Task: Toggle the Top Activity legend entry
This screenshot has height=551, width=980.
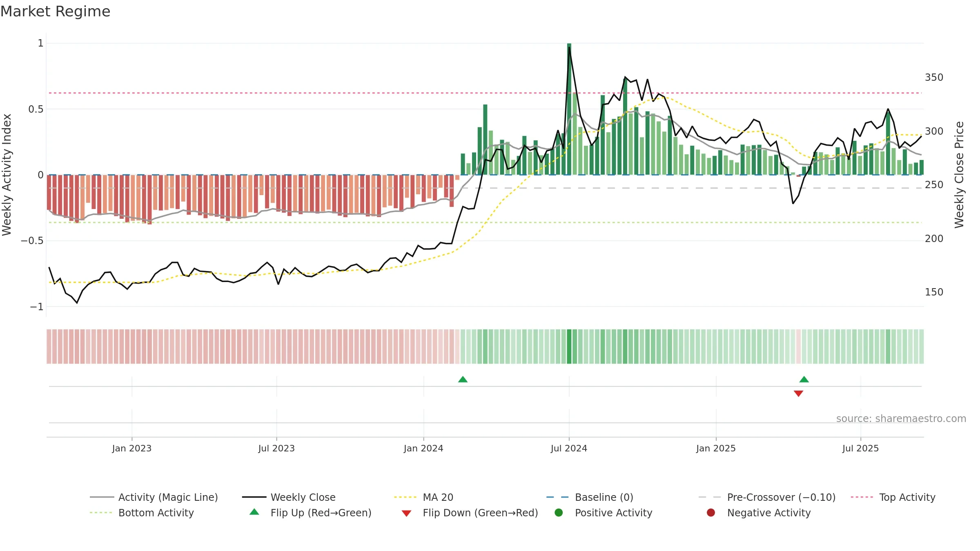Action: click(893, 497)
